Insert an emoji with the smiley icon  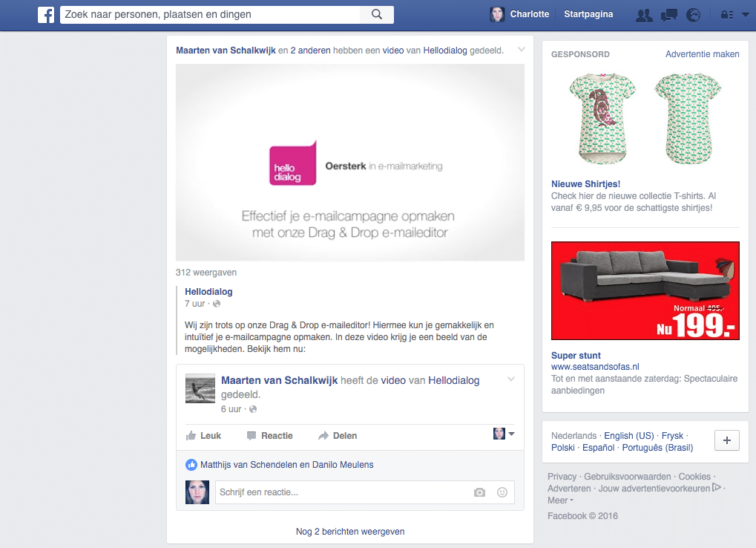click(501, 492)
